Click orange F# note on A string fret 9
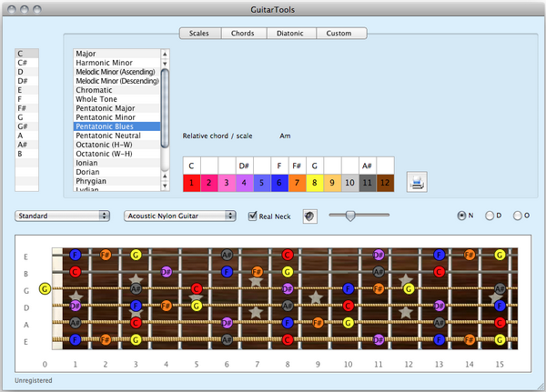Viewport: 546px width, 392px height. [318, 323]
